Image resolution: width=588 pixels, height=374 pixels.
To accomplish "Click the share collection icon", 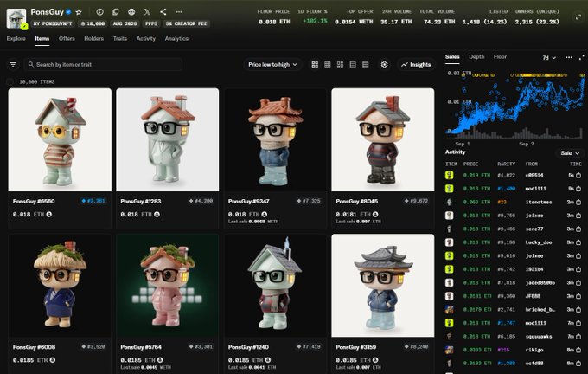I will (163, 12).
